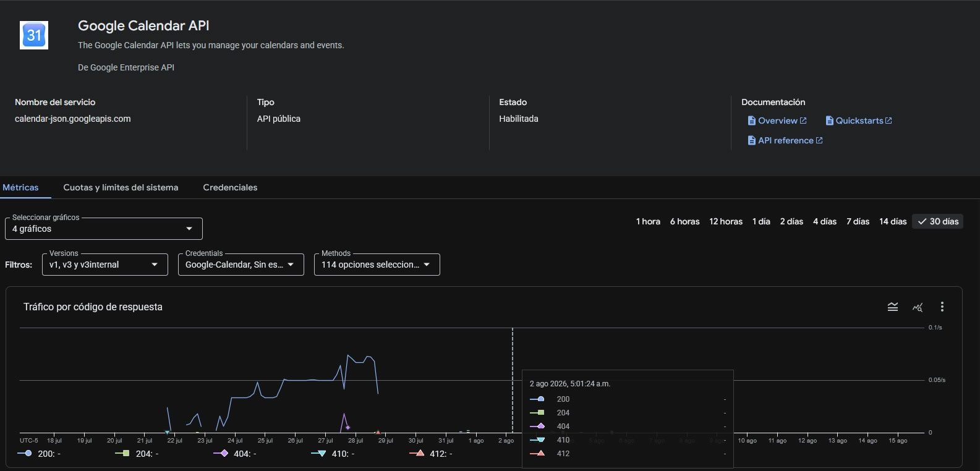Open the Overview documentation link
Screen dimensions: 980x471
coord(777,121)
